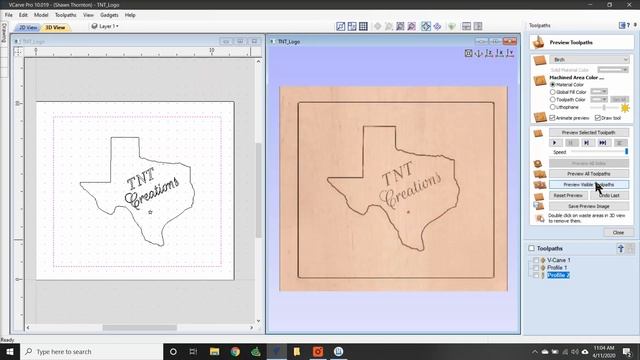Open the File menu
640x360 pixels.
(x=9, y=15)
